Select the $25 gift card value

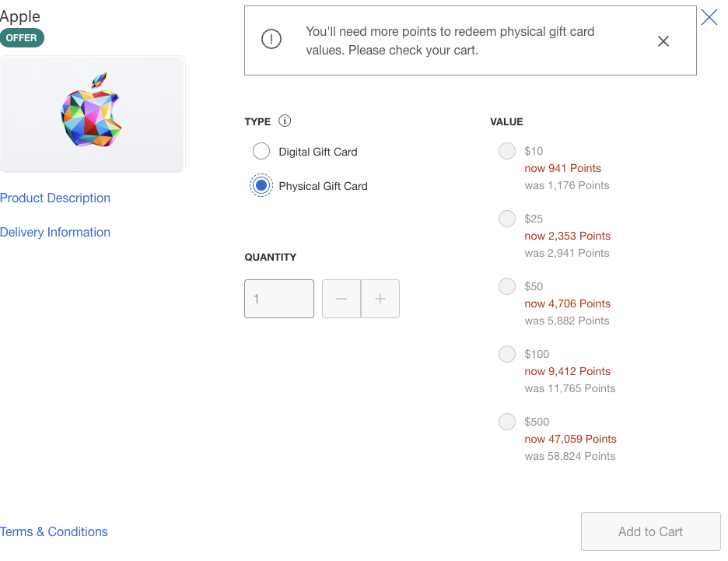pyautogui.click(x=507, y=219)
